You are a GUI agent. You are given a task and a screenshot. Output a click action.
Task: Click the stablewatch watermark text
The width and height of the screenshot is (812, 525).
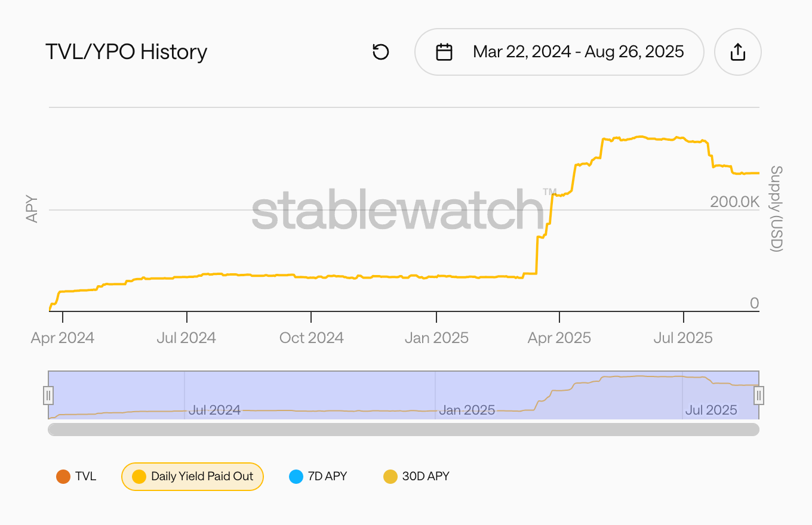(397, 210)
